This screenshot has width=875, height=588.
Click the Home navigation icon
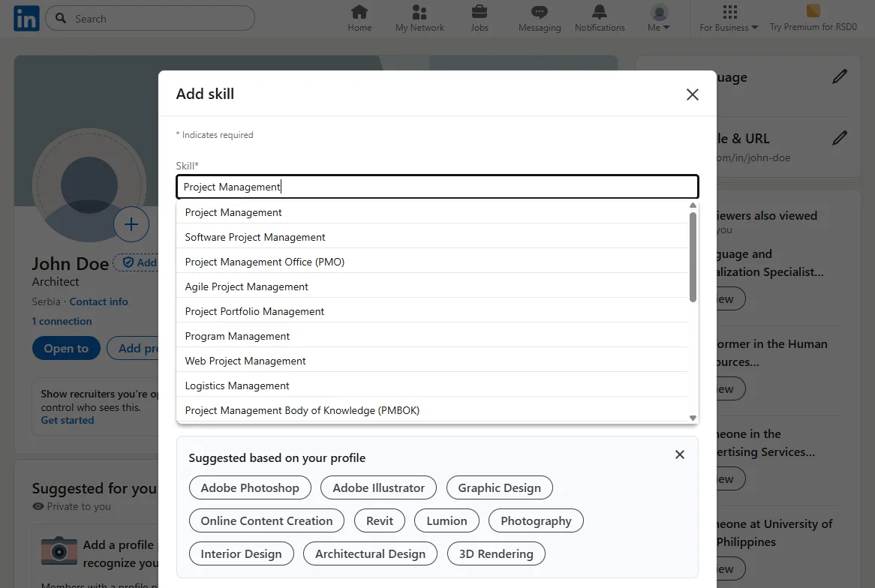tap(359, 12)
